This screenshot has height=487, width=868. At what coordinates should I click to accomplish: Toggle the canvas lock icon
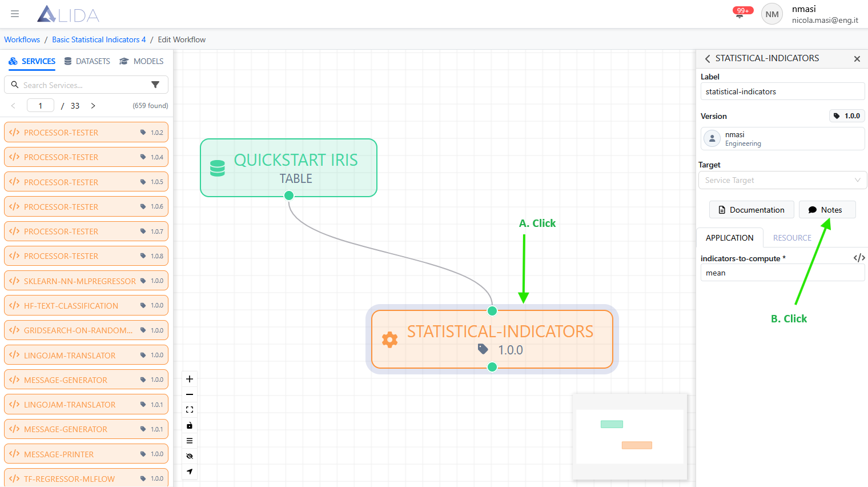(x=190, y=425)
